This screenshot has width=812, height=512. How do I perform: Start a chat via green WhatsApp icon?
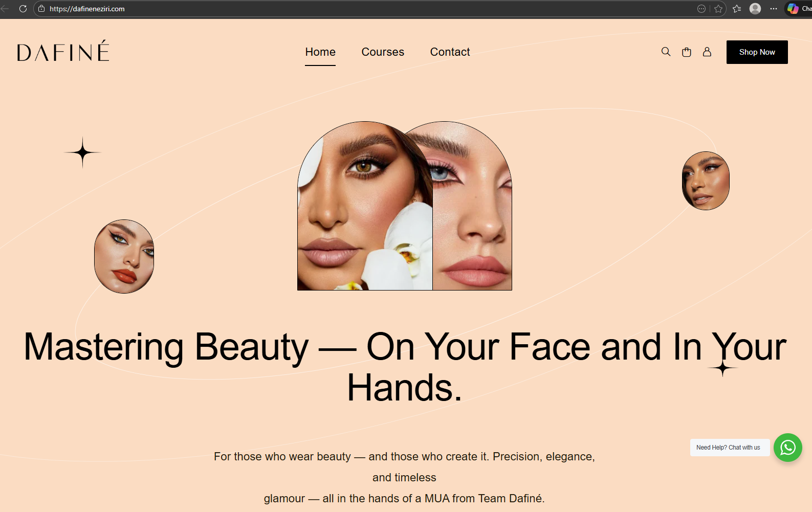788,448
